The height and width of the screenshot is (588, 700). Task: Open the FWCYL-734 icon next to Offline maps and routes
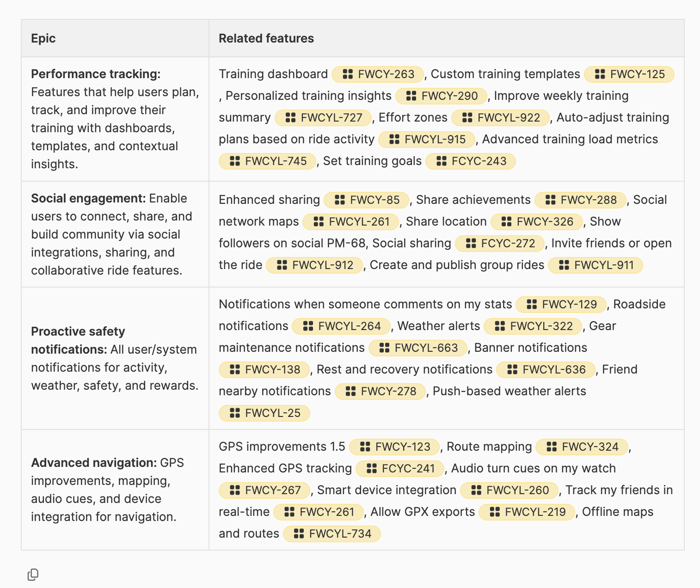pos(298,533)
